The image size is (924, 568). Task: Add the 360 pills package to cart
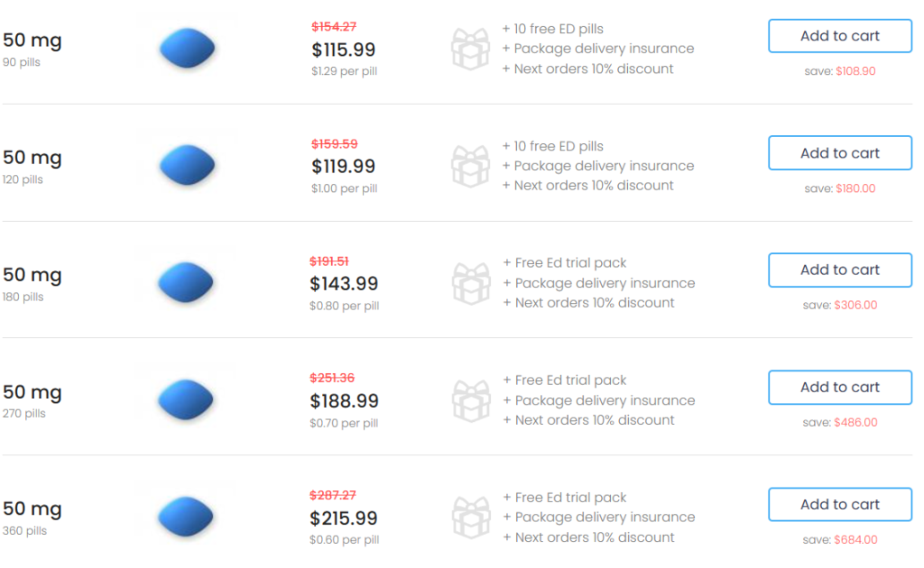(x=839, y=504)
